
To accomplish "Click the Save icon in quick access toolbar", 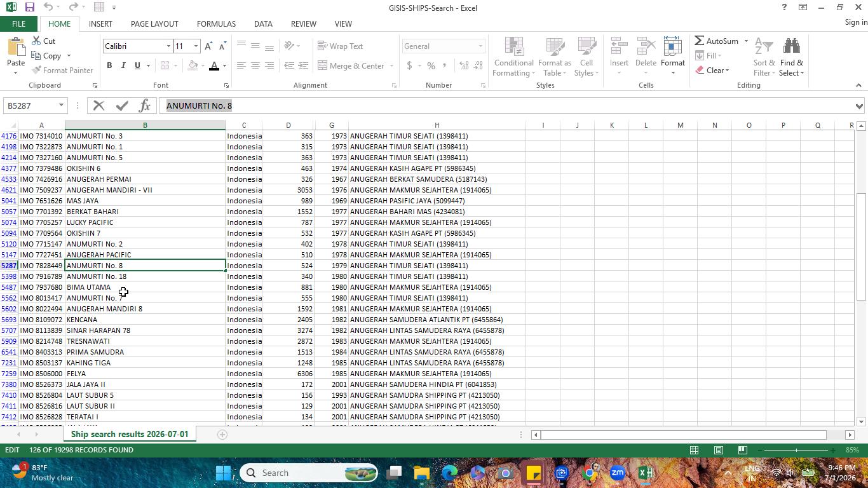I will (x=29, y=7).
